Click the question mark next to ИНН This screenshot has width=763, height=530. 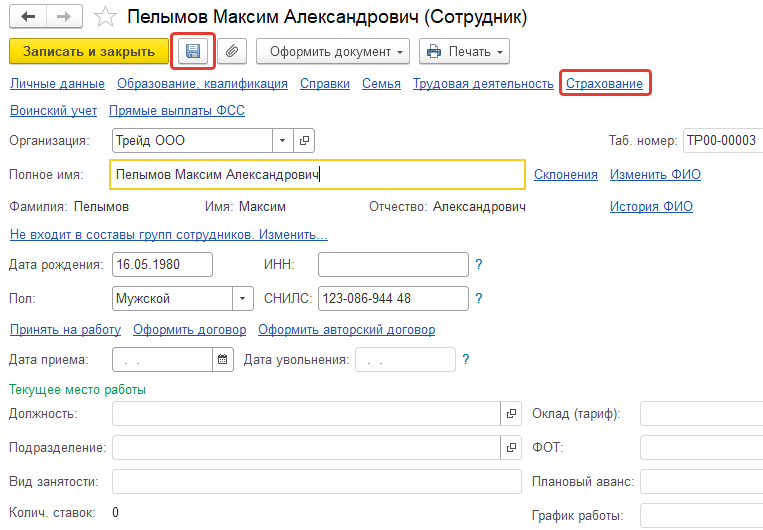(x=479, y=265)
